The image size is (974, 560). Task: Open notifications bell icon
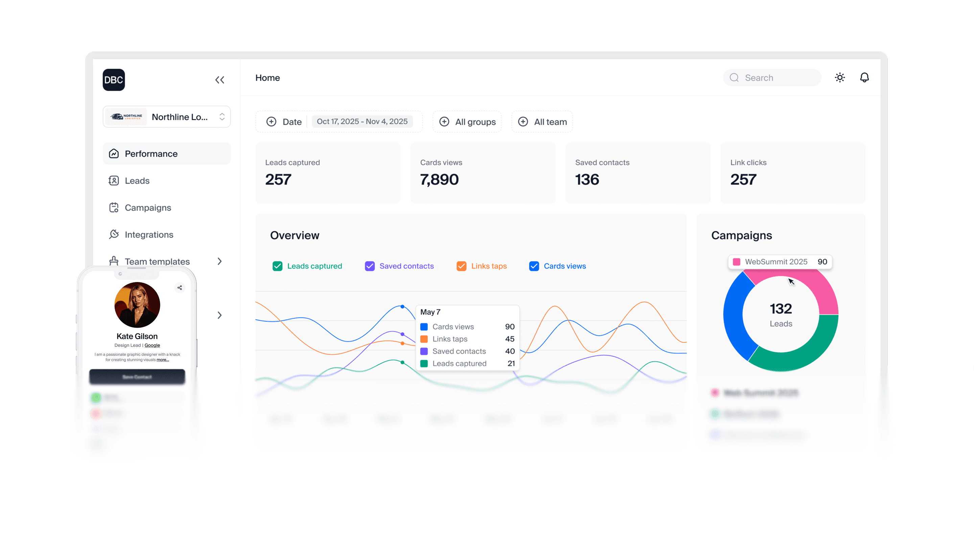(x=864, y=77)
